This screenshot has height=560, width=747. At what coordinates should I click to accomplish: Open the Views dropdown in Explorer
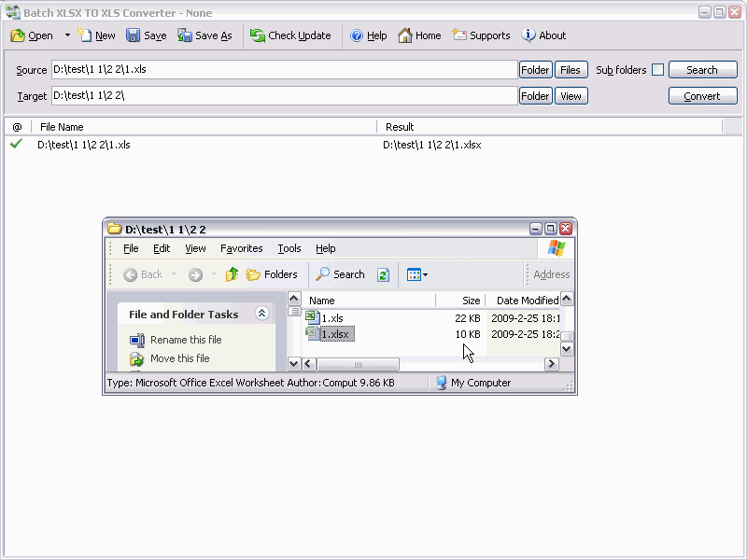coord(417,274)
